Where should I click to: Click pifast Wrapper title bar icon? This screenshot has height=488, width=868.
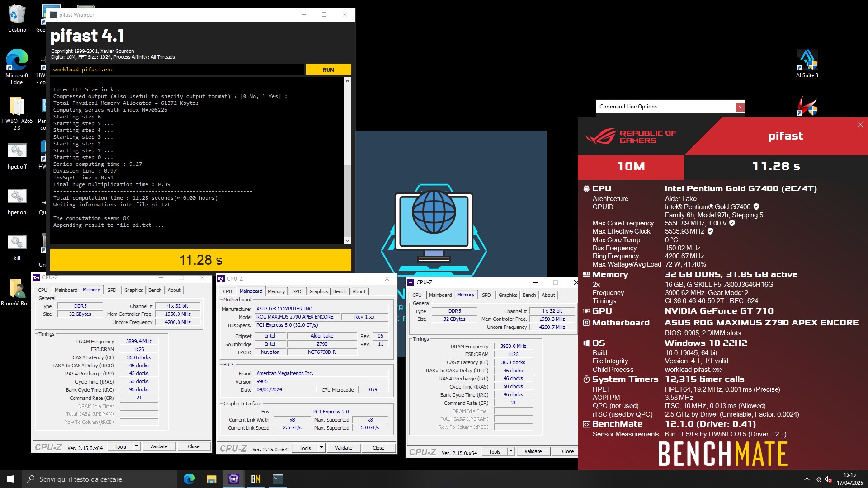click(53, 15)
